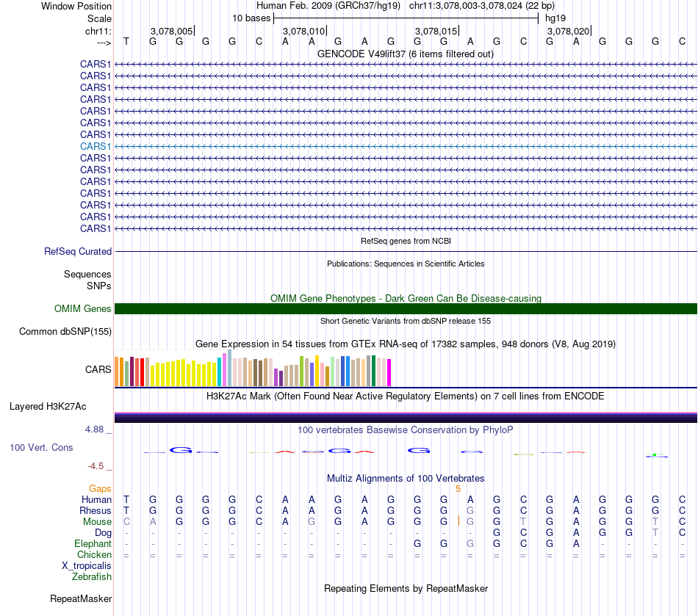Screen dimensions: 698x616
Task: Open the OMIM Gene Phenotypes track title
Action: pyautogui.click(x=406, y=298)
